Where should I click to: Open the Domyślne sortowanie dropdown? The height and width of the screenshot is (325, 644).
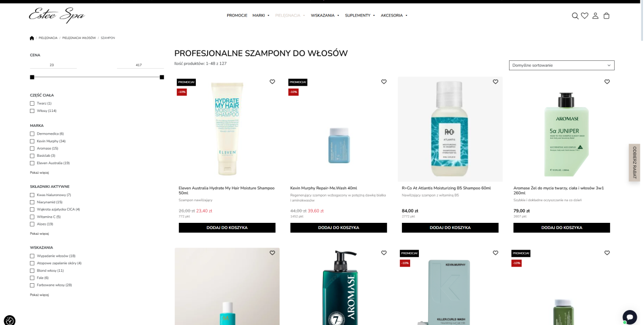point(562,66)
